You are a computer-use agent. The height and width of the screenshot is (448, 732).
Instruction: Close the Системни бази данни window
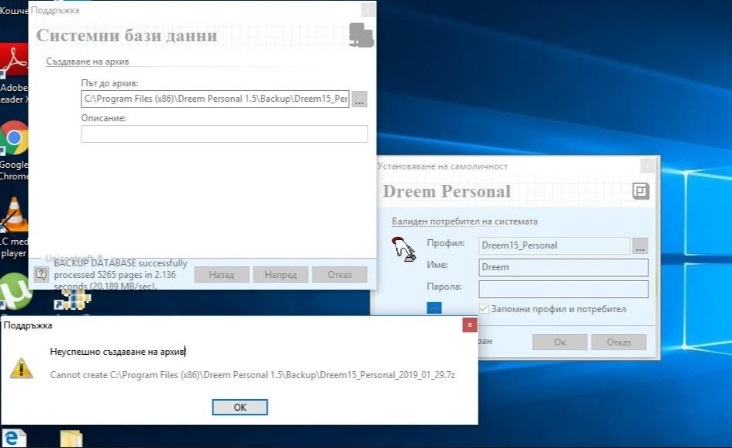click(x=368, y=9)
